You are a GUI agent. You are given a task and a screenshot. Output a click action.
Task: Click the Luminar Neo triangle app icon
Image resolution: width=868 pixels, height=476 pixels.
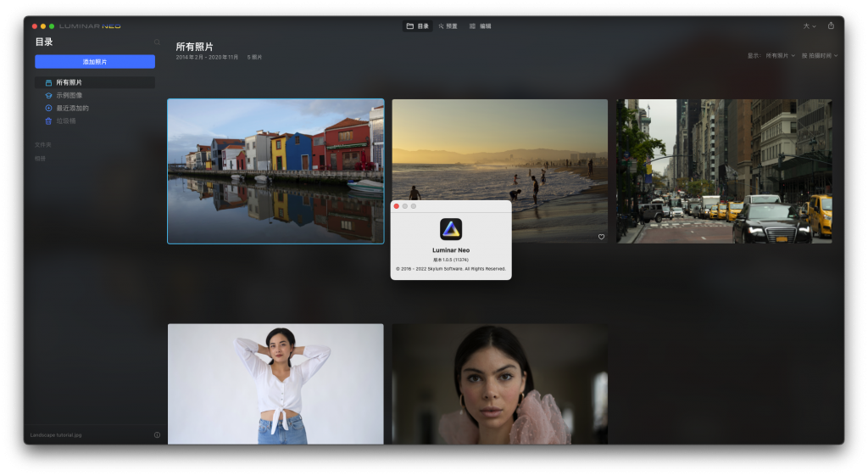click(x=451, y=229)
